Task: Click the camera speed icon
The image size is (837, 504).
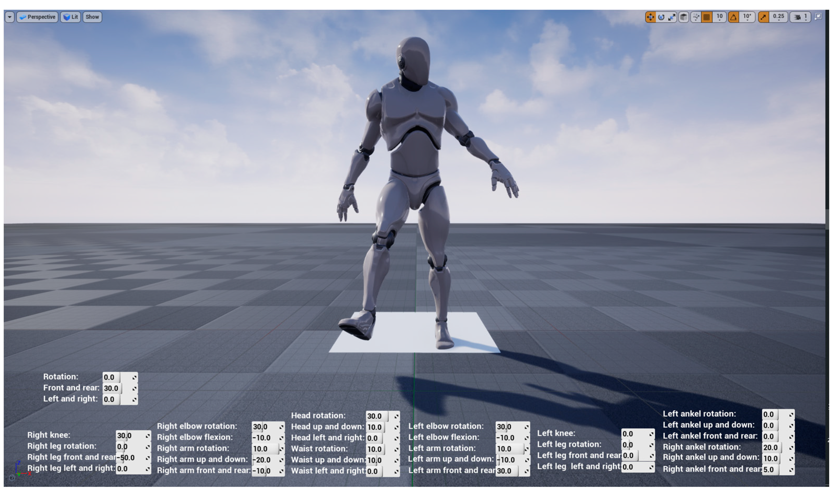Action: point(797,17)
